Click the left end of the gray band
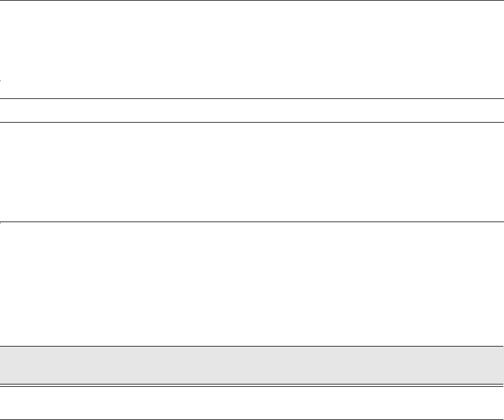 click(x=7, y=365)
